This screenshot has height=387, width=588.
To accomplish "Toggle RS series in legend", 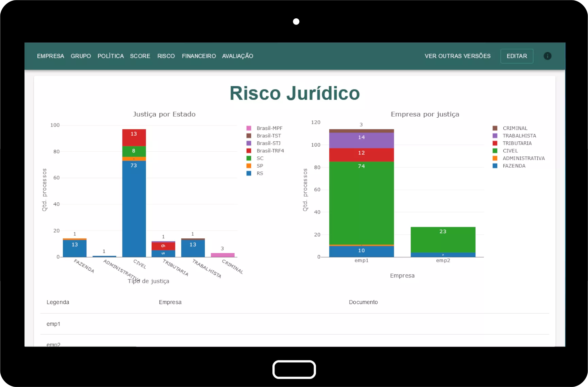I will pos(255,173).
